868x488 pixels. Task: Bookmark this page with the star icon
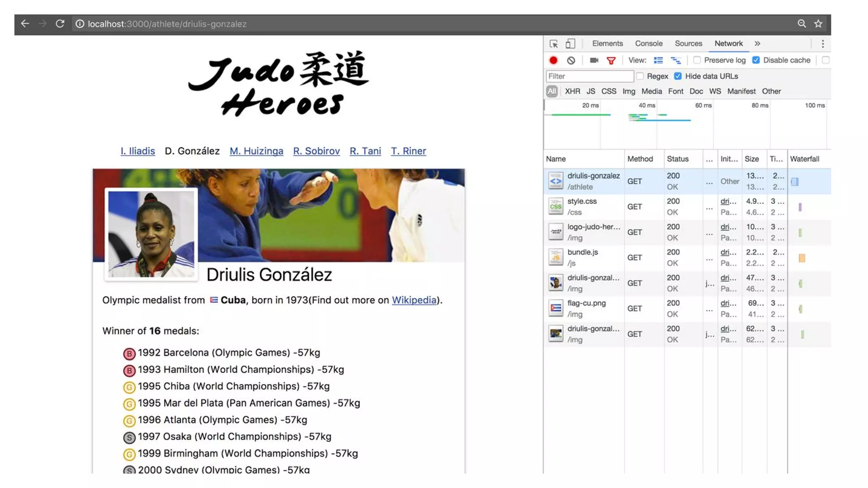coord(818,24)
